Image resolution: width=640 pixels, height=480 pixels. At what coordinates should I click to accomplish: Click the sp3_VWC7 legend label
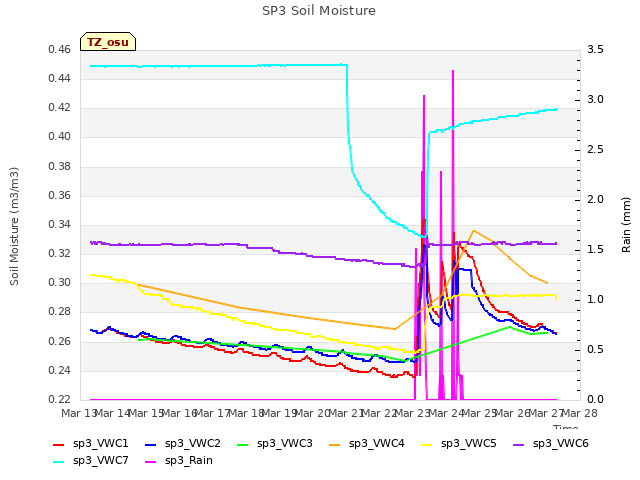(100, 460)
